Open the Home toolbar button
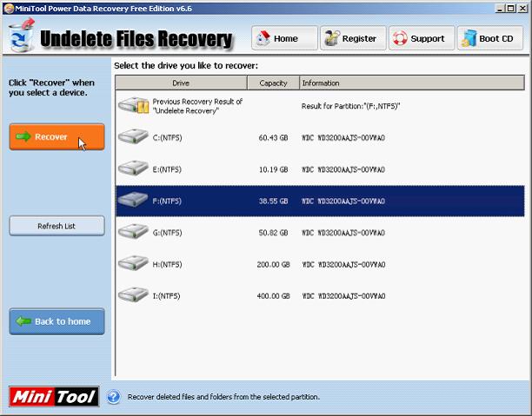 [284, 38]
